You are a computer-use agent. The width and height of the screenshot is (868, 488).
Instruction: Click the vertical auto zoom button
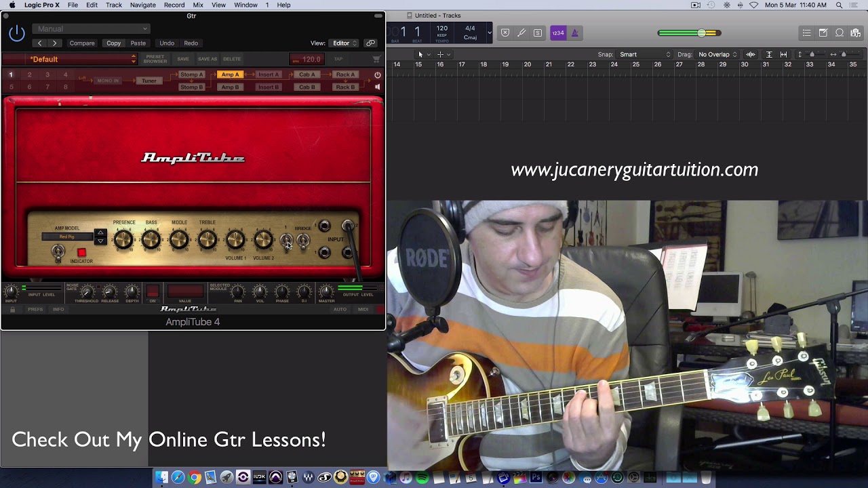(768, 54)
